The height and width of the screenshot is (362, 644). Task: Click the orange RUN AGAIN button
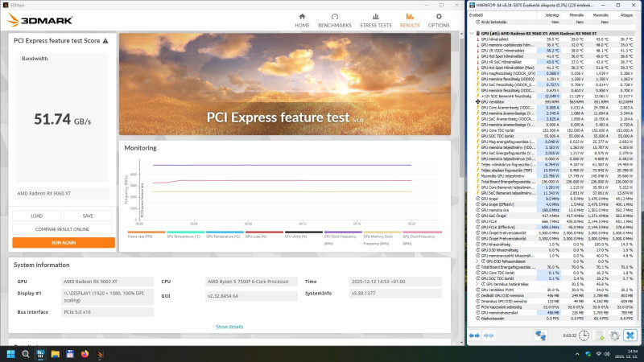tap(64, 243)
